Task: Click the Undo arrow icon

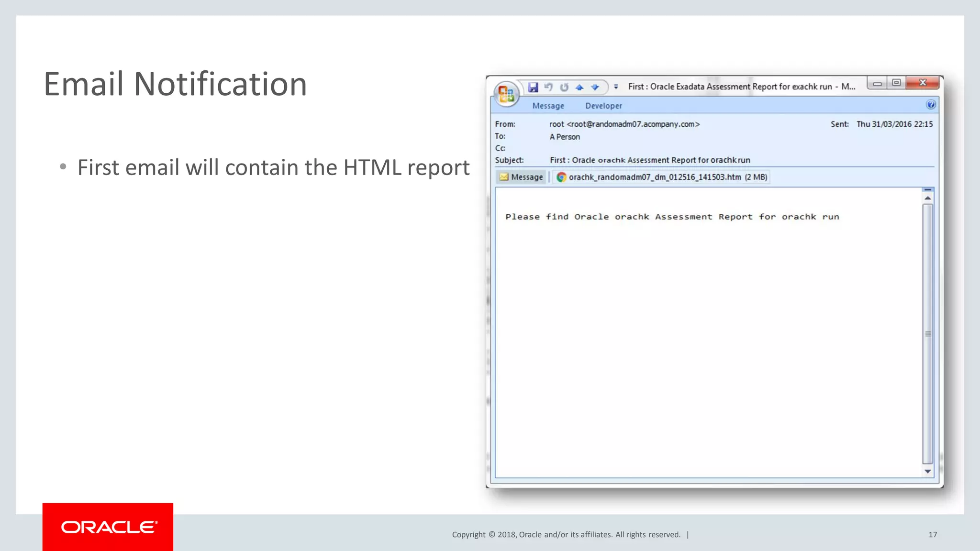Action: click(548, 87)
